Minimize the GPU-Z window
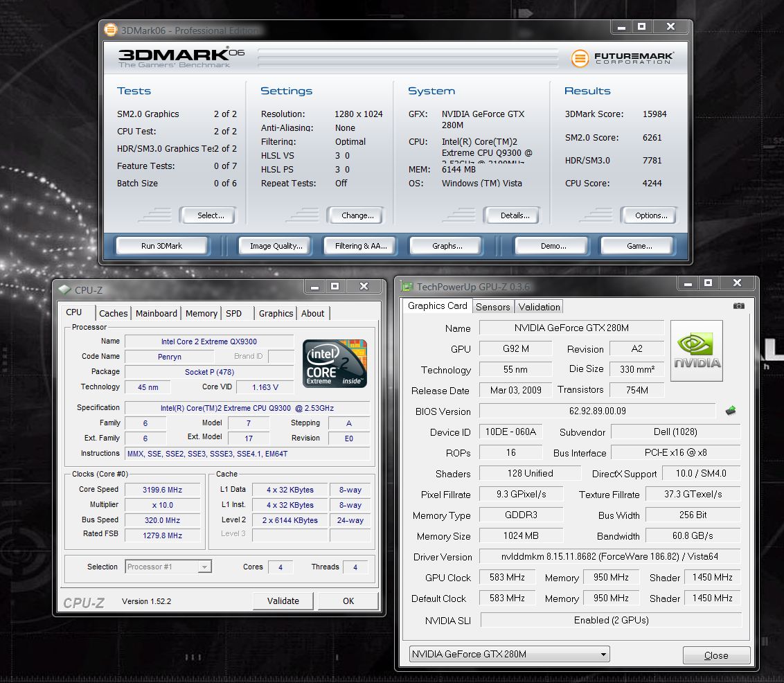 688,283
